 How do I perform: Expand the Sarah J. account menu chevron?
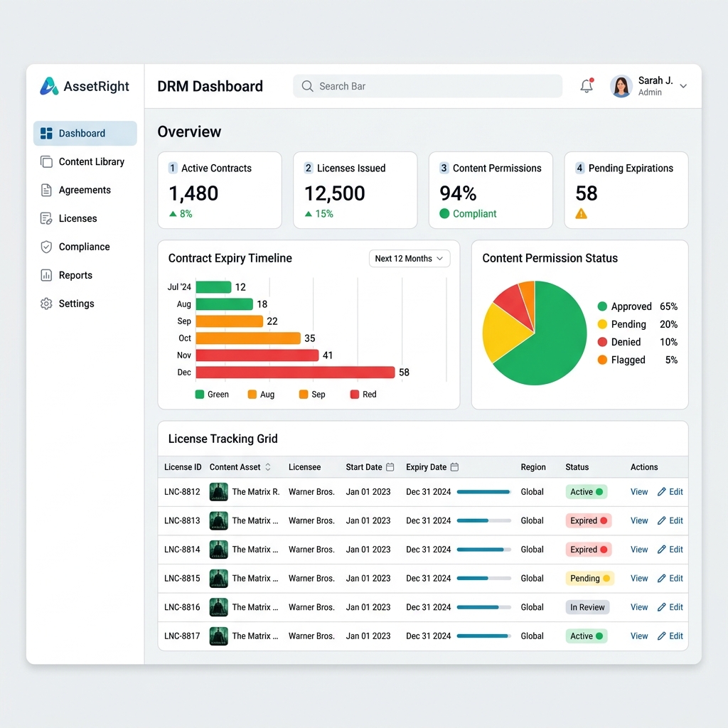coord(683,86)
